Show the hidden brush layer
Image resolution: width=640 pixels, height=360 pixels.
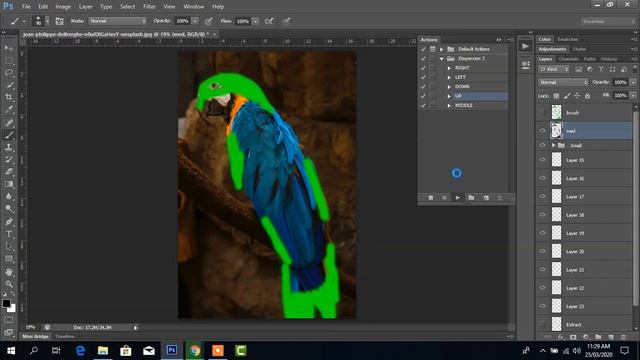542,113
